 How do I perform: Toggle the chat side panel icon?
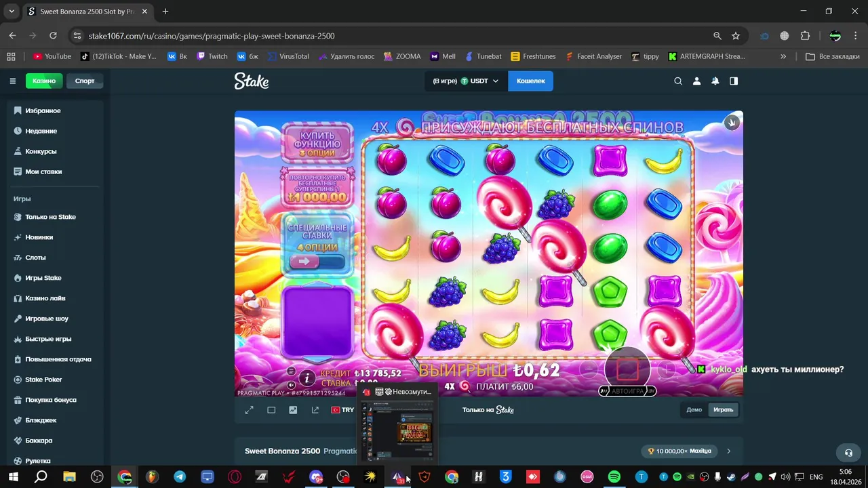tap(733, 81)
